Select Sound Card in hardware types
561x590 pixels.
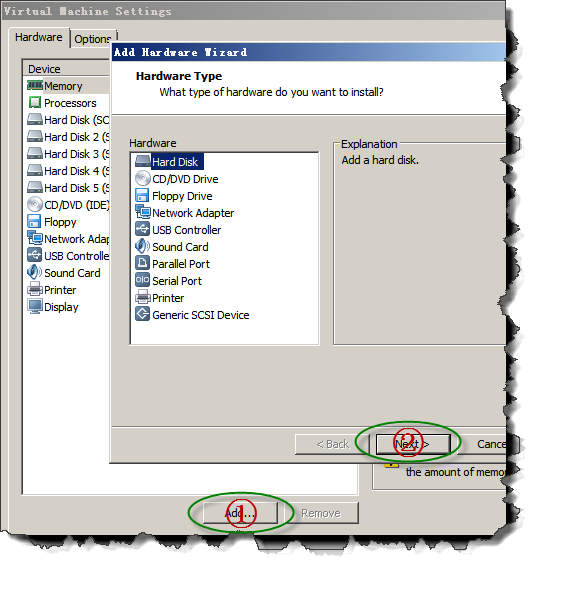tap(180, 247)
